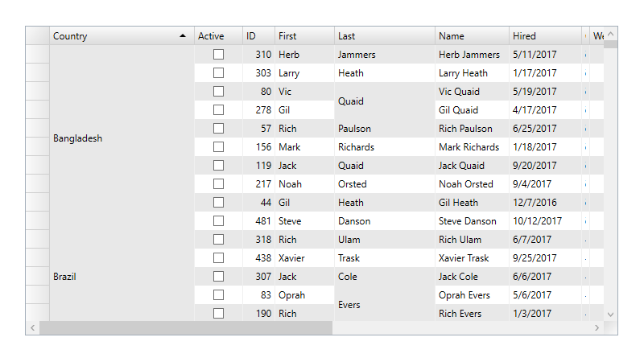Click the horizontal scrollbar left arrow
The height and width of the screenshot is (362, 644).
point(33,327)
